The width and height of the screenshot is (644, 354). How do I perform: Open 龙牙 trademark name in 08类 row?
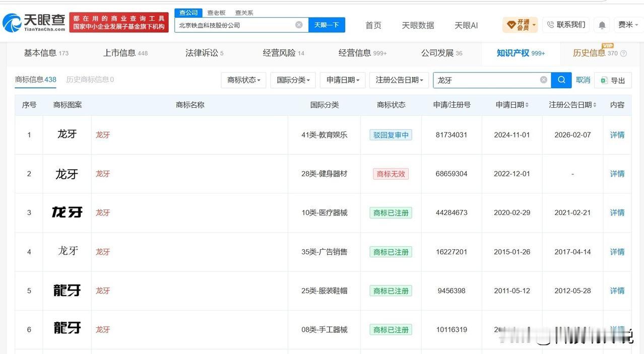(x=103, y=329)
